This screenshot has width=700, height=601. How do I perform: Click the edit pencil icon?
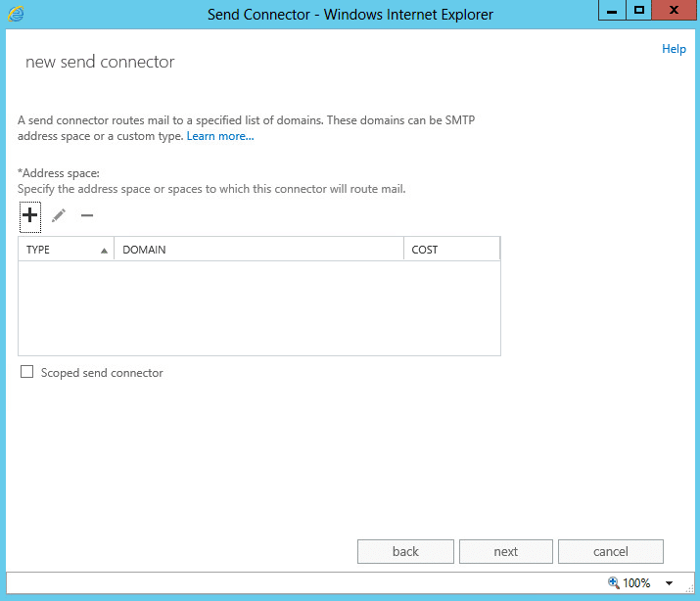tap(59, 215)
